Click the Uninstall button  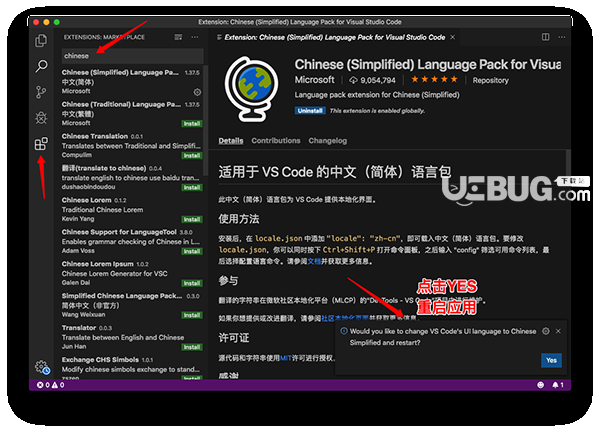(x=310, y=111)
